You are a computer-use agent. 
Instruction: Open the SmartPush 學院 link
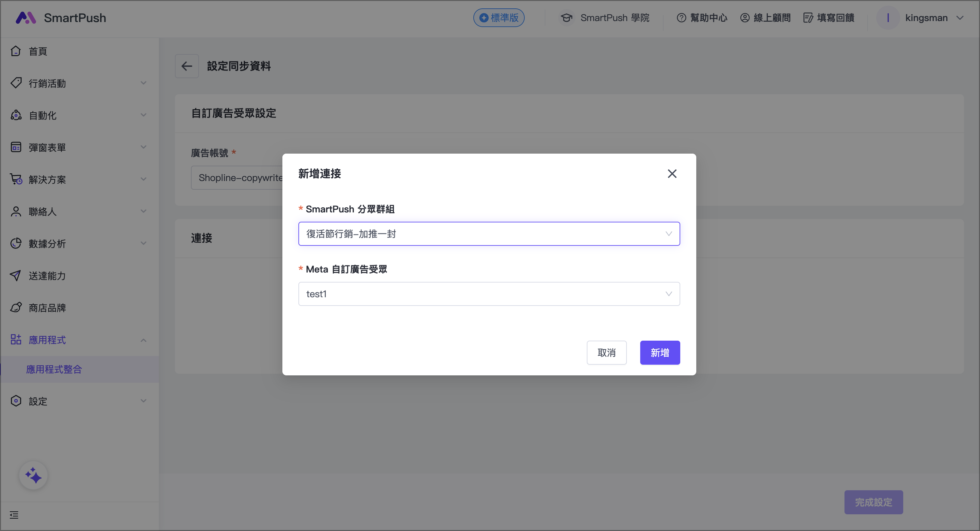coord(615,17)
